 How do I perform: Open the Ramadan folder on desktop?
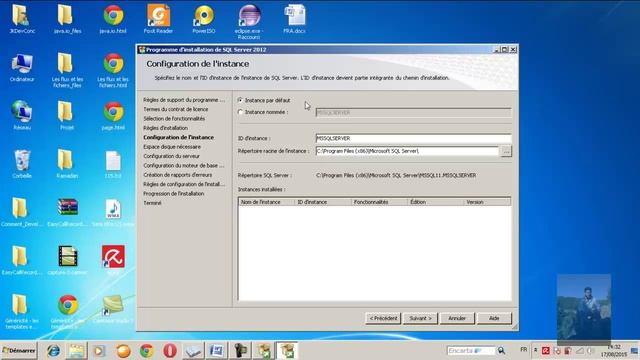point(67,164)
